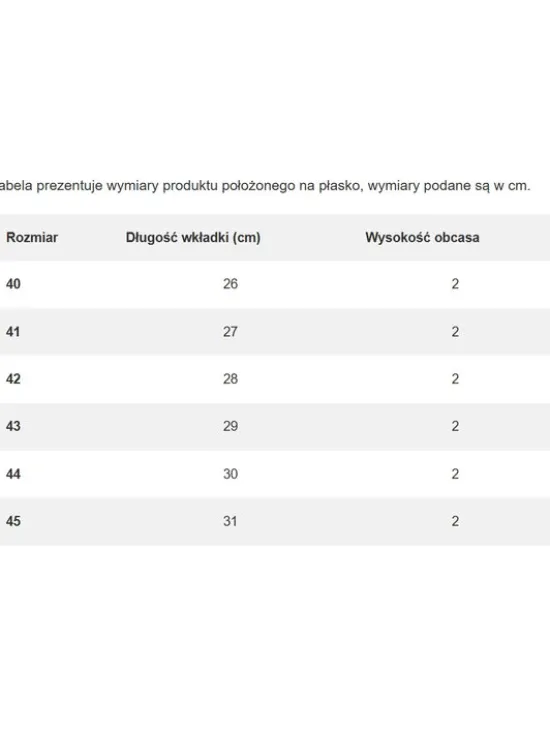Click heel height value in size 42 row
This screenshot has width=550, height=733.
click(455, 379)
